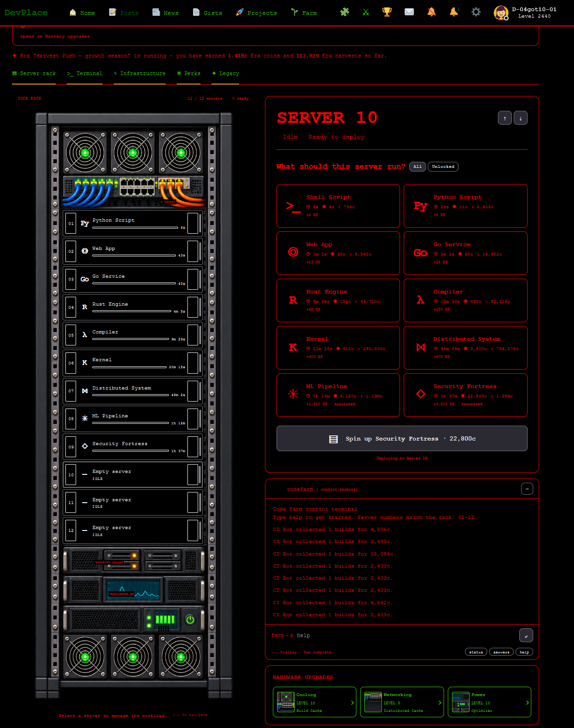Go to the next server with down arrow
The image size is (574, 728).
521,118
